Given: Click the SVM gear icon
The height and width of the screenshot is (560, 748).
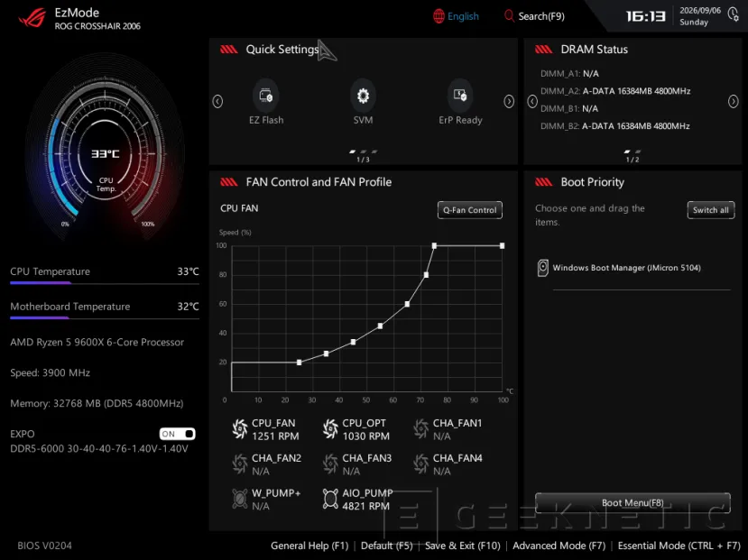Looking at the screenshot, I should pyautogui.click(x=363, y=96).
